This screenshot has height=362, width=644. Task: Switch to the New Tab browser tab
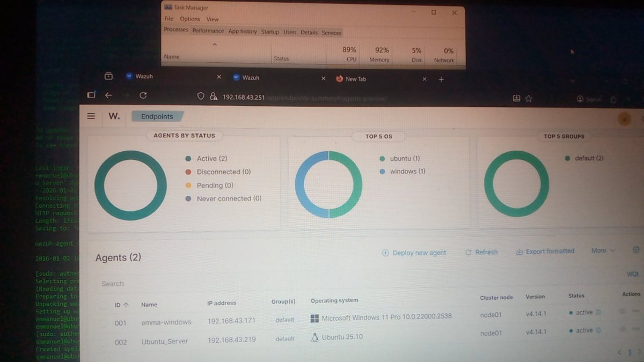tap(380, 79)
